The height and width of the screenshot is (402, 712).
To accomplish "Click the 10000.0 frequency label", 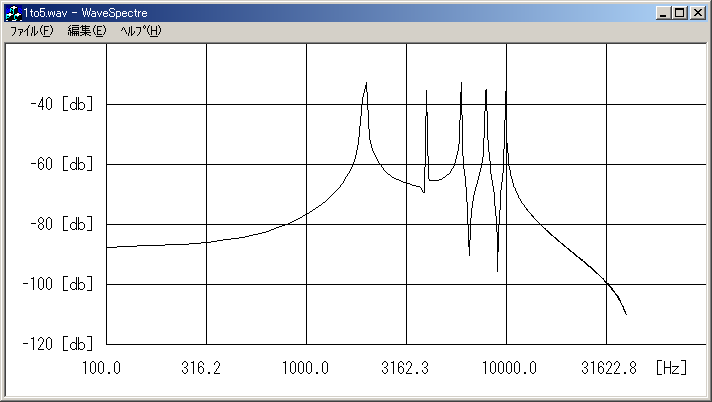I will coord(509,367).
